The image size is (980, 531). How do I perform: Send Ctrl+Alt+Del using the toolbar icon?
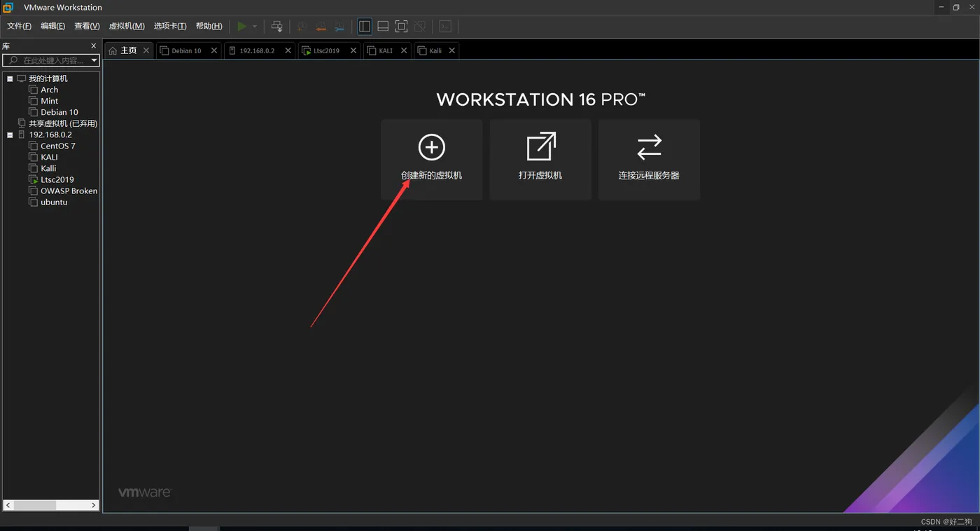(x=277, y=27)
